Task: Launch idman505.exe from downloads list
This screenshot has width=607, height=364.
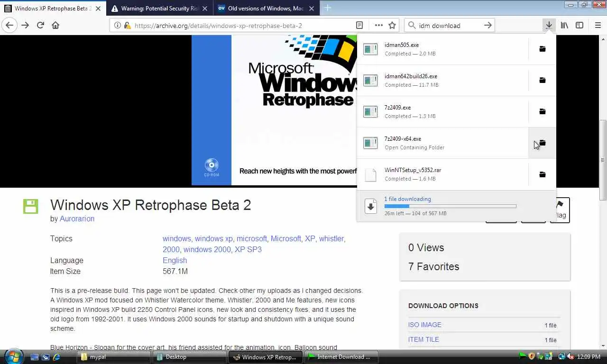Action: point(442,49)
